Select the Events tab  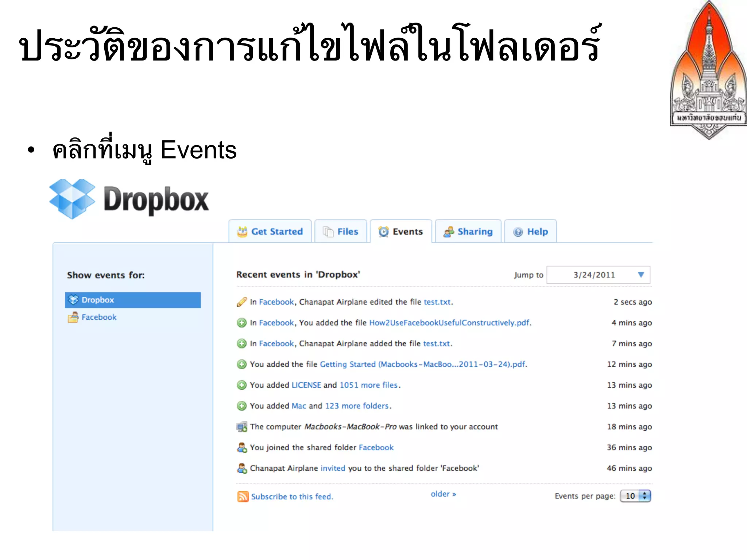[x=401, y=231]
